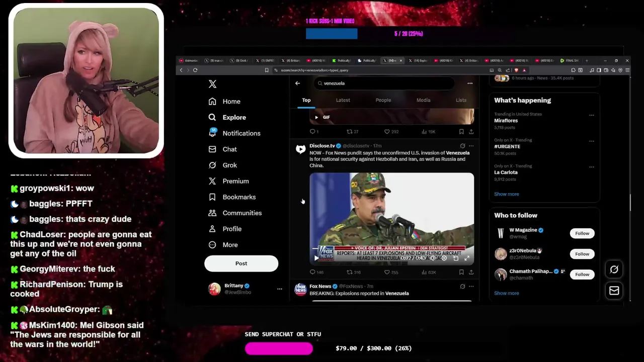Screen dimensions: 644x362
Task: Click the Post button
Action: [241, 263]
